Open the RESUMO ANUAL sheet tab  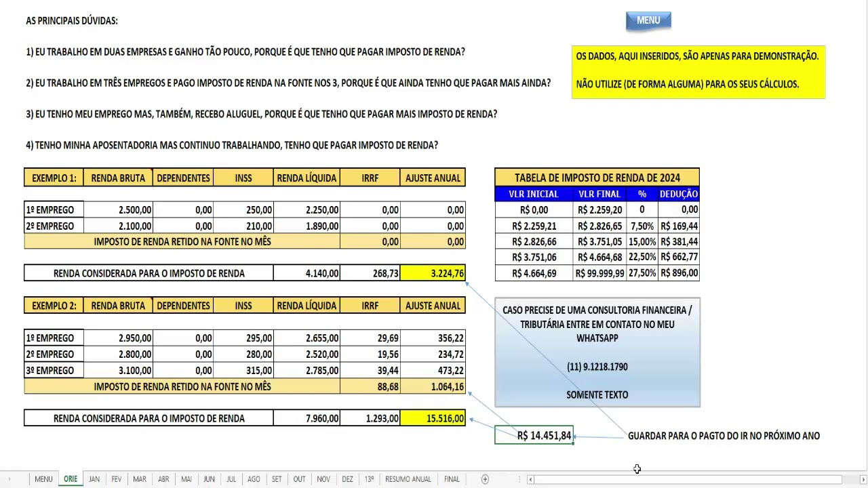pos(408,479)
